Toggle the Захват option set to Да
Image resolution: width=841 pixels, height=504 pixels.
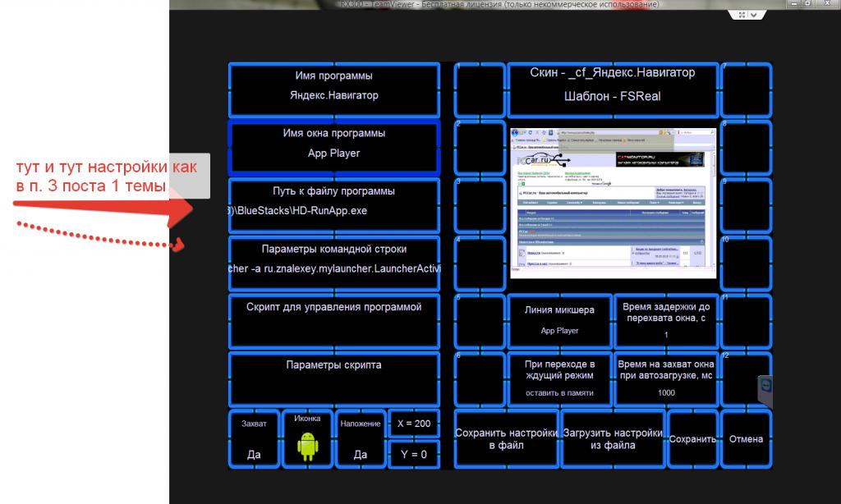[x=254, y=439]
